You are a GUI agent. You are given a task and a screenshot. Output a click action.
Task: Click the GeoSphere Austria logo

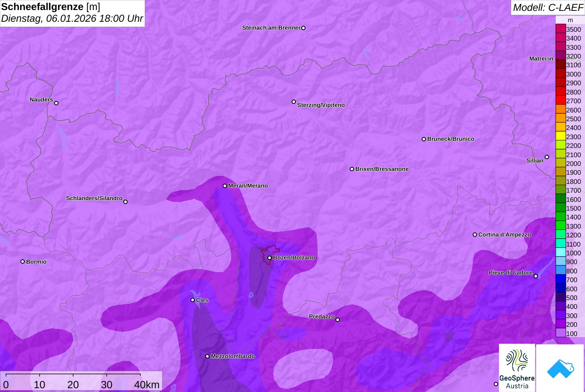(517, 368)
